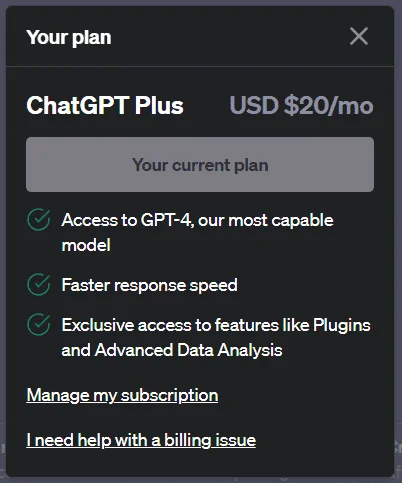Screen dimensions: 402x483
Task: Select the Your plan dialog title
Action: click(69, 37)
